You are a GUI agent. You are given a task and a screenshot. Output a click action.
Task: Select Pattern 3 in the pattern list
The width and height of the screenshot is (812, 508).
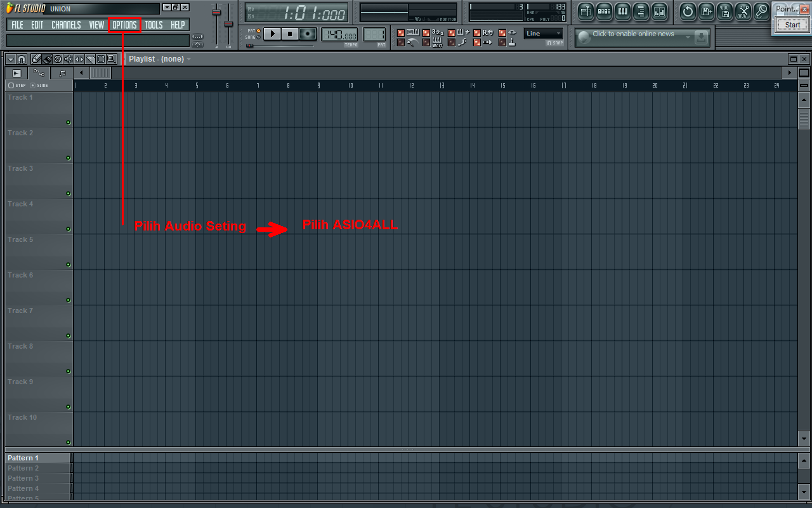[x=23, y=478]
